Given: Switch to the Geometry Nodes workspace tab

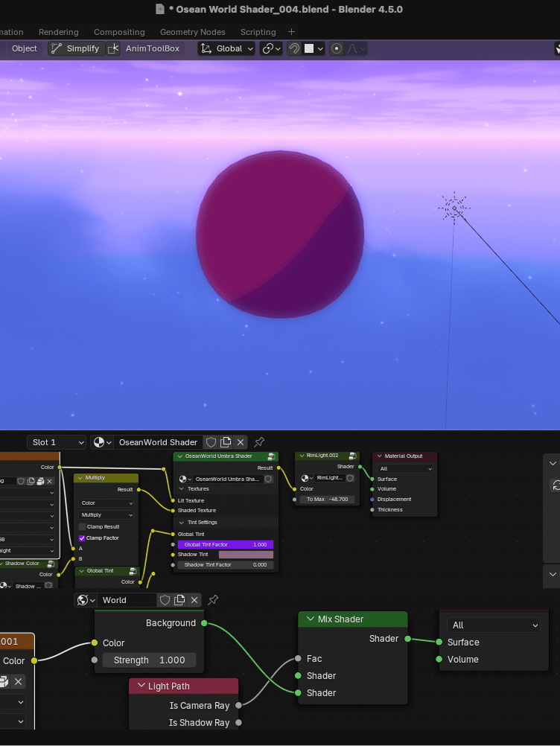Looking at the screenshot, I should pos(192,32).
